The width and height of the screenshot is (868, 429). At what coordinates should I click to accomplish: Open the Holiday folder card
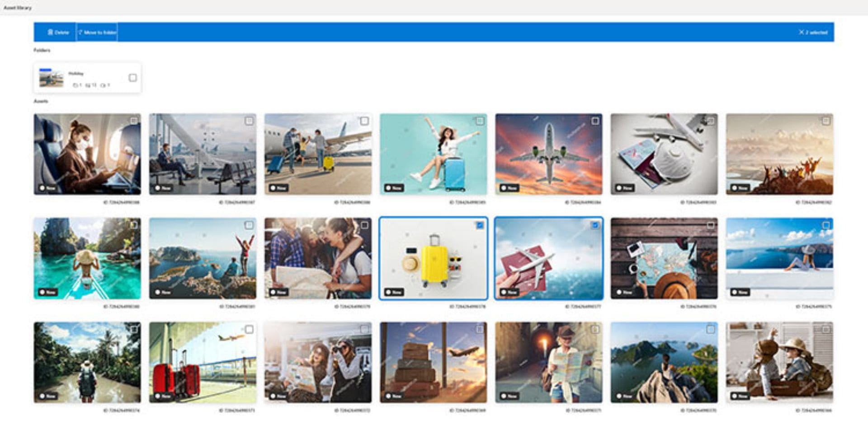tap(77, 78)
